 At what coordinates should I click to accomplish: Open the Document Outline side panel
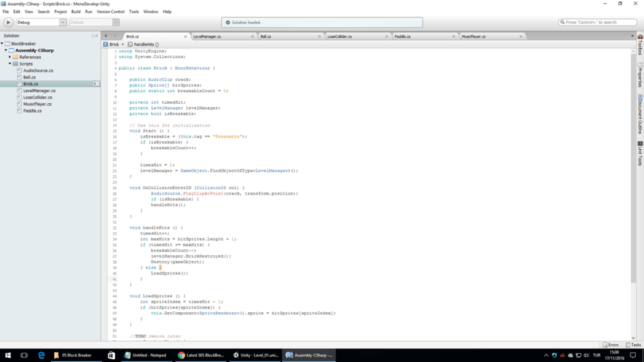click(640, 114)
